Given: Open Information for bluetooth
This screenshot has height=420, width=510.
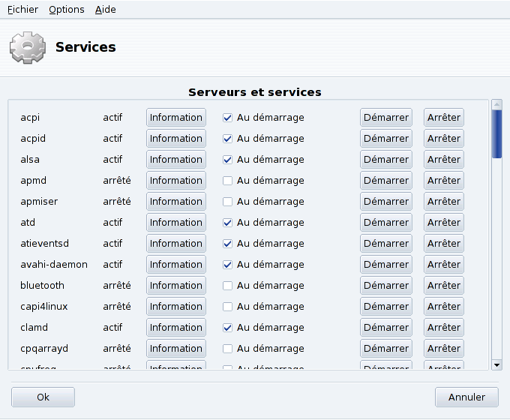Looking at the screenshot, I should click(176, 285).
